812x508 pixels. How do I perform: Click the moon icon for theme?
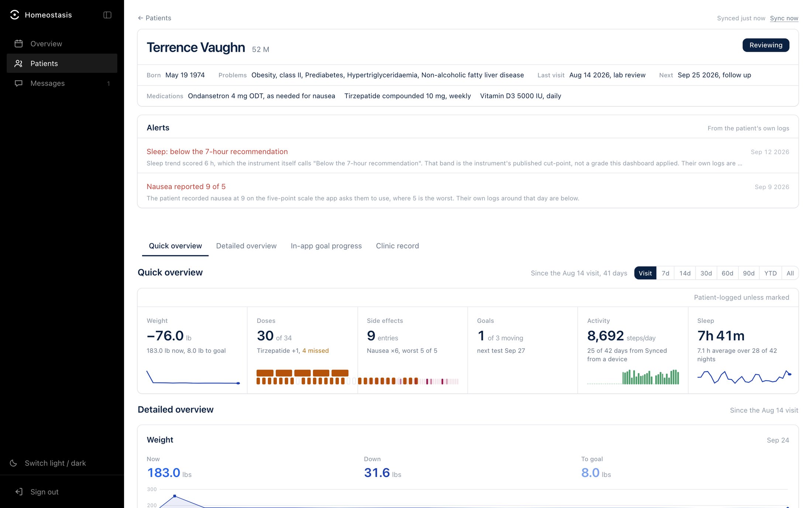14,463
